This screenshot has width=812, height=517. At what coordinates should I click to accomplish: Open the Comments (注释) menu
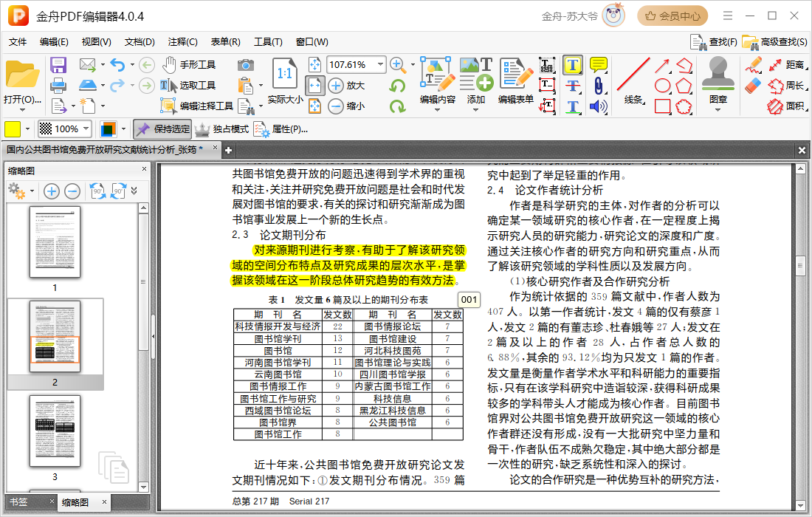point(183,42)
